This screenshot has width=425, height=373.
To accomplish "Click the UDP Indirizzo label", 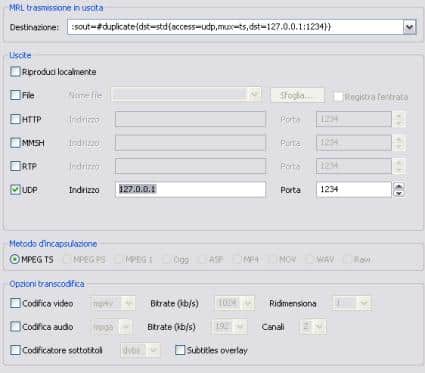I will click(84, 190).
